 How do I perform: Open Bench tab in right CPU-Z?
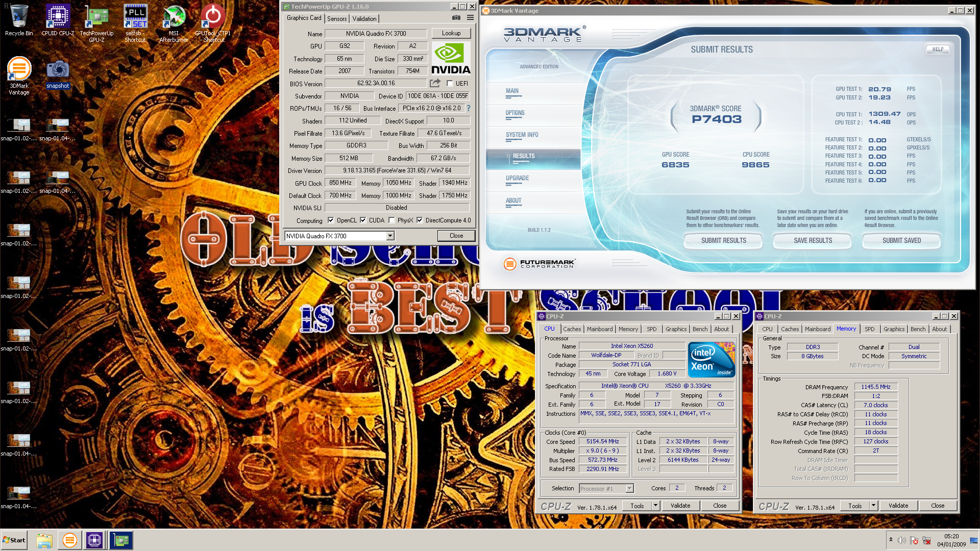tap(918, 329)
